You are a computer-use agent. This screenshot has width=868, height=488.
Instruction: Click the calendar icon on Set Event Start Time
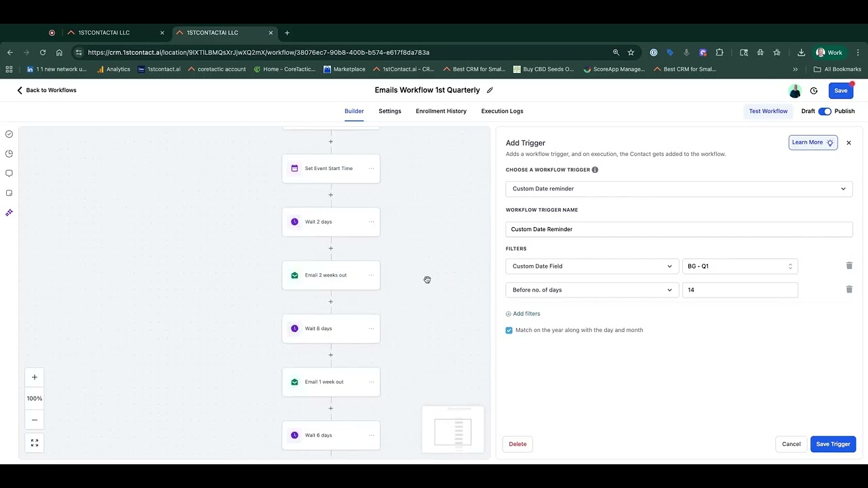click(294, 168)
